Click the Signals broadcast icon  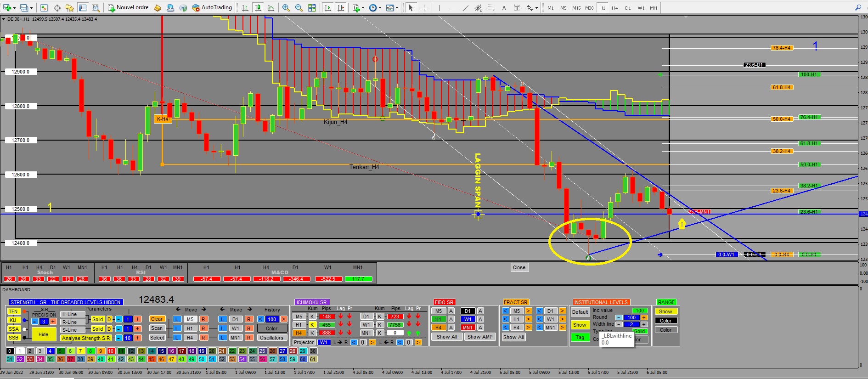tap(183, 8)
